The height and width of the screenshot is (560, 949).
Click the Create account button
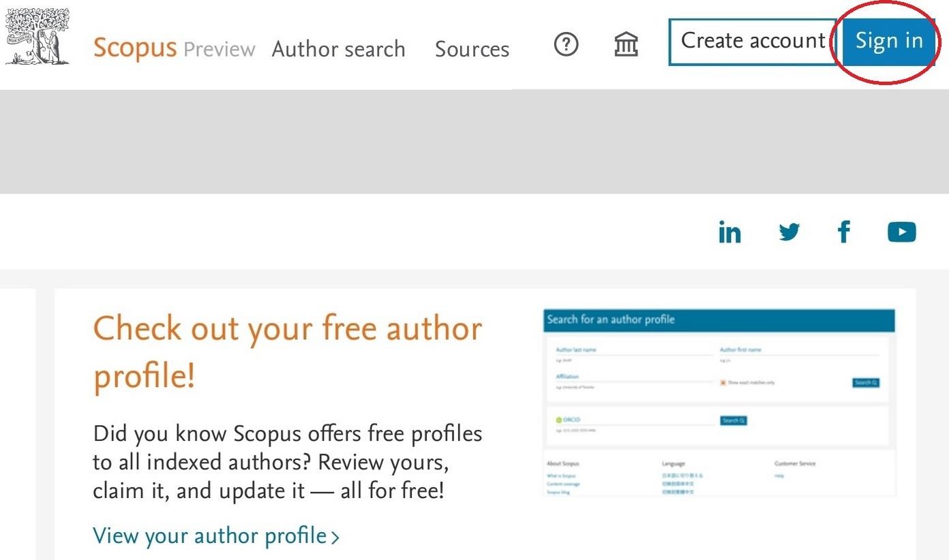[x=753, y=42]
